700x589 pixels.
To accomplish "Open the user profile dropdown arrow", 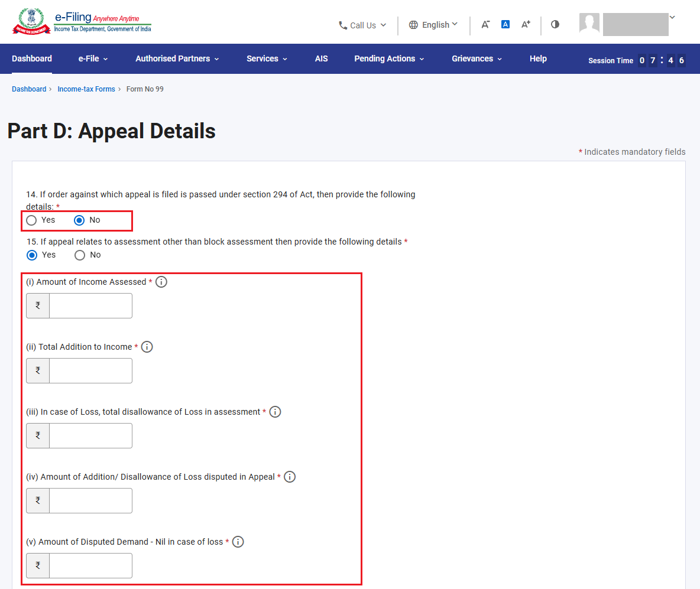I will click(672, 17).
